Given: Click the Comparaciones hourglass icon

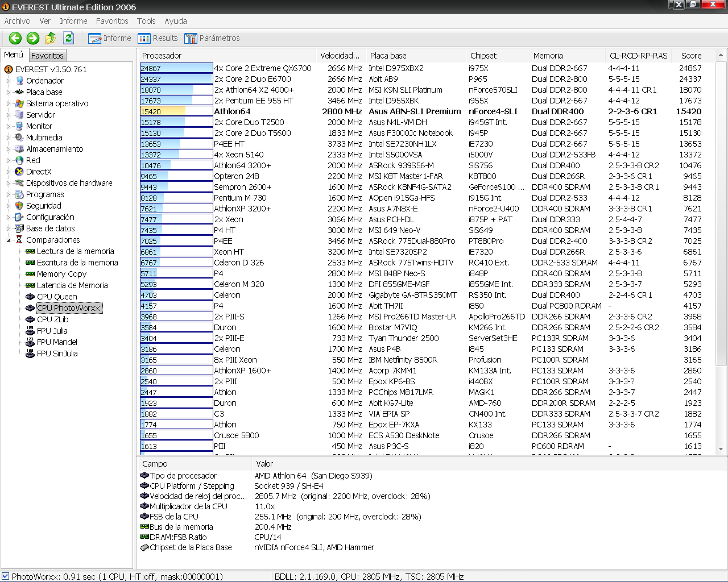Looking at the screenshot, I should tap(19, 240).
